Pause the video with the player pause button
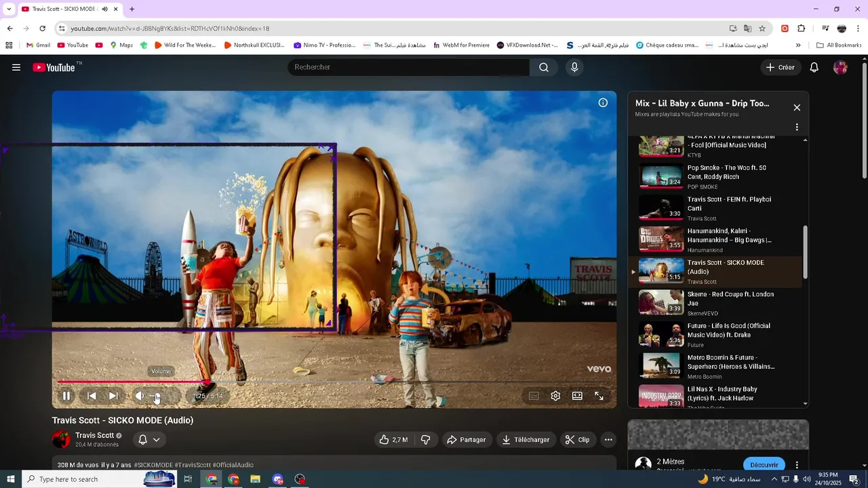This screenshot has width=868, height=488. 66,396
